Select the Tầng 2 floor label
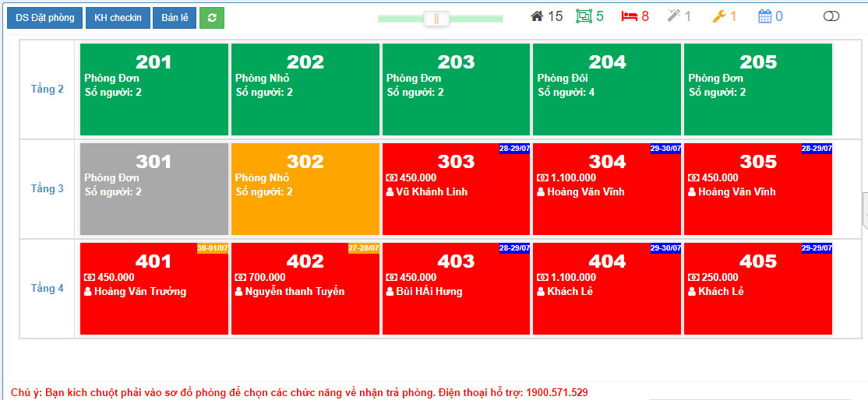 [x=48, y=89]
